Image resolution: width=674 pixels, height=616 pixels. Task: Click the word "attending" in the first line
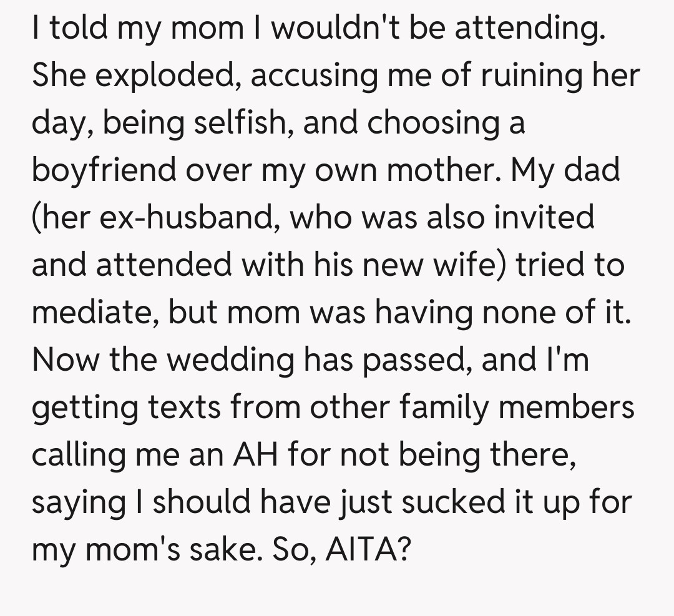coord(529,29)
